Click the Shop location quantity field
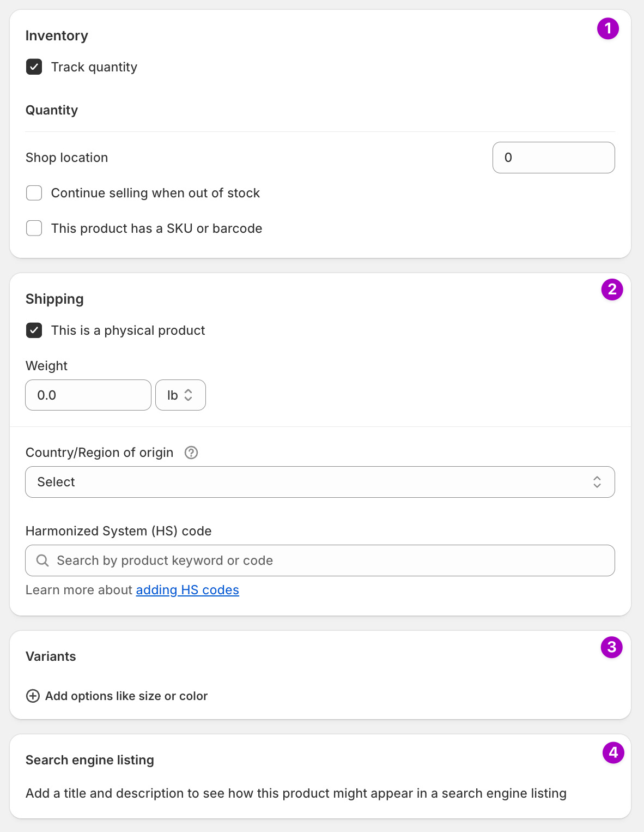 tap(554, 158)
